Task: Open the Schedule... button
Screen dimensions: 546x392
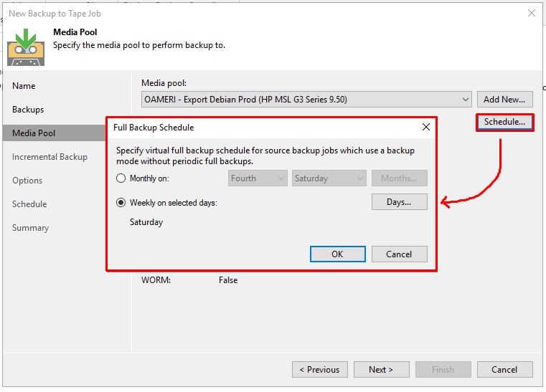Action: (504, 122)
